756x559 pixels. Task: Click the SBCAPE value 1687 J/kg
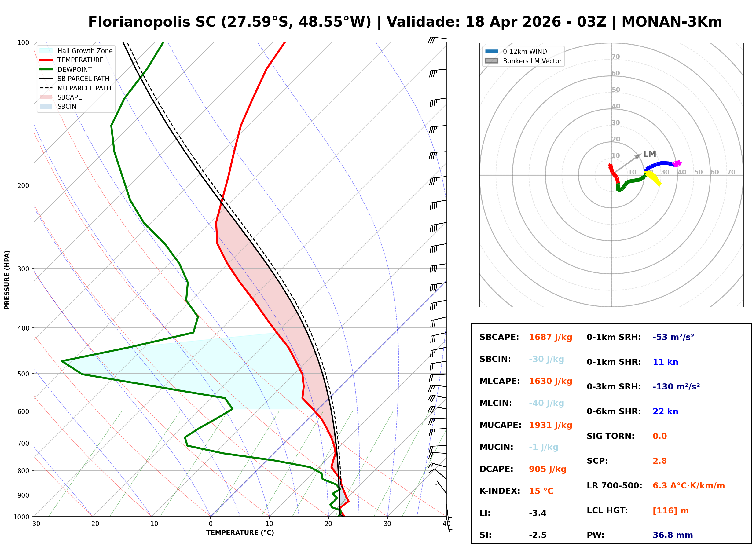[x=551, y=337]
